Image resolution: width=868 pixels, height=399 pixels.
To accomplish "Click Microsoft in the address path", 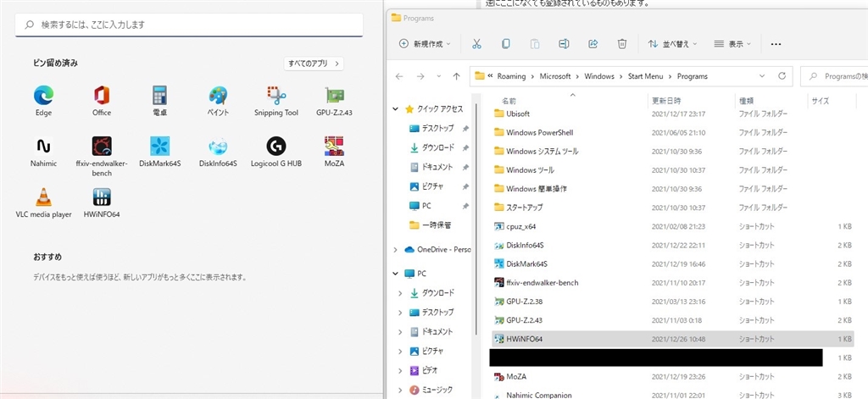I will click(555, 76).
